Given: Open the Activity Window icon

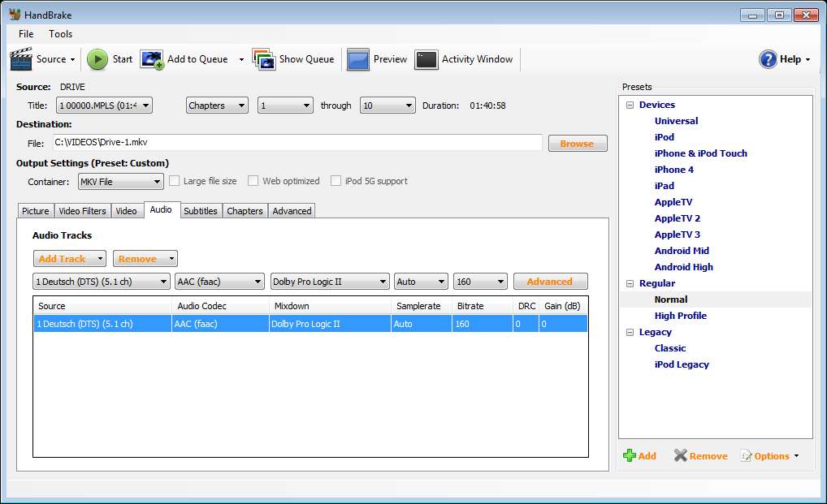Looking at the screenshot, I should click(426, 59).
